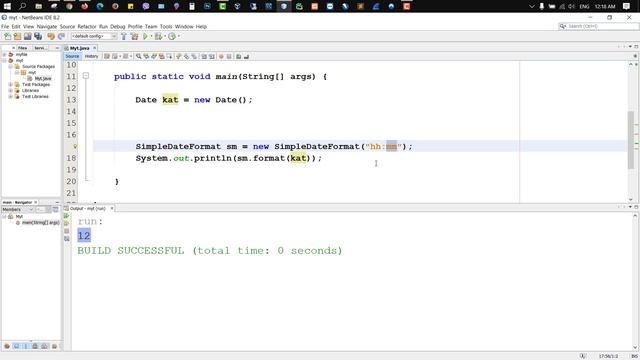Click the Stop Macro Recording icon
640x360 pixels.
(x=229, y=56)
